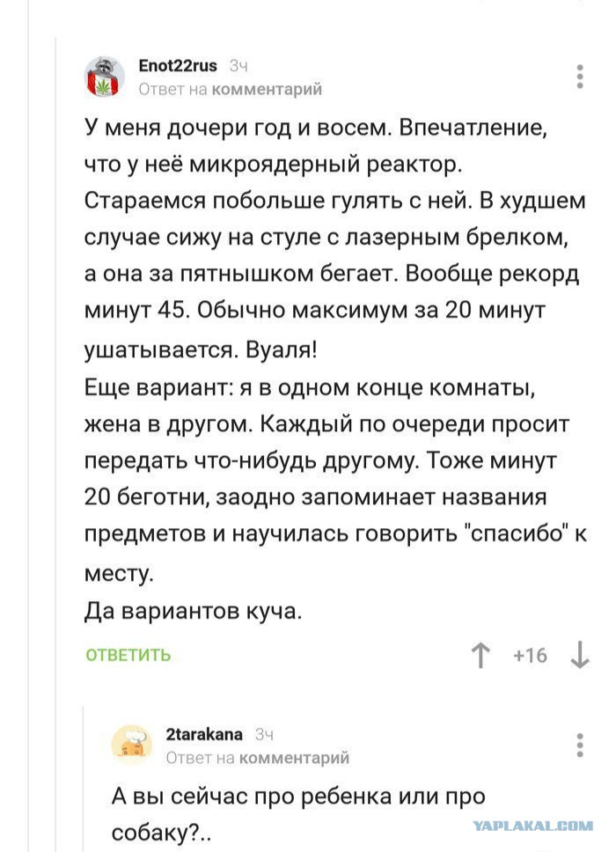Open the 2tarakana username link
The height and width of the screenshot is (852, 616).
(204, 735)
